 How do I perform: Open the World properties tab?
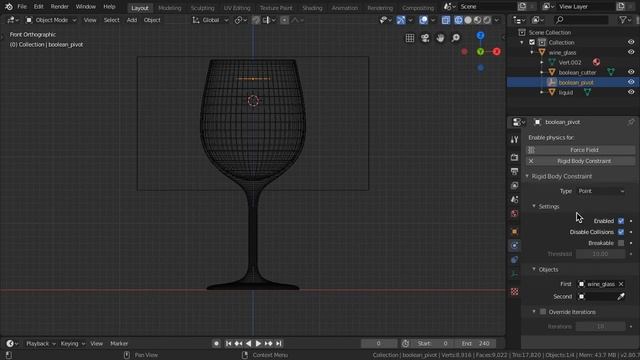coord(514,213)
